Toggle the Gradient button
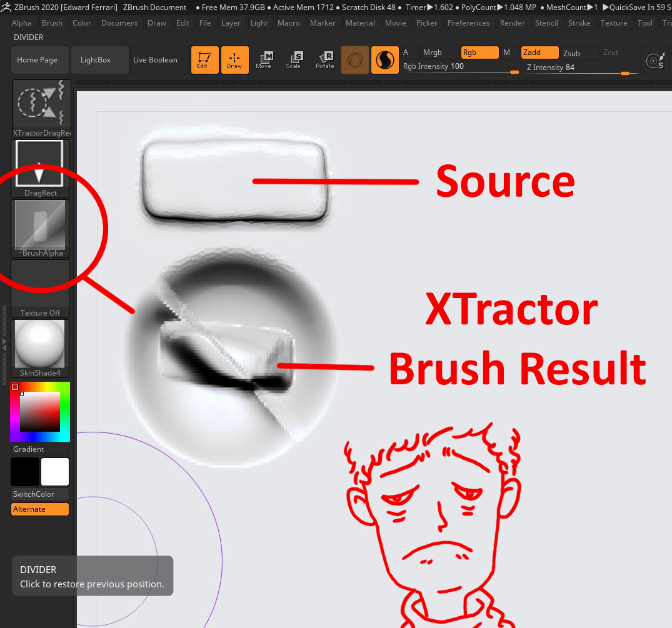Image resolution: width=672 pixels, height=628 pixels. point(40,449)
